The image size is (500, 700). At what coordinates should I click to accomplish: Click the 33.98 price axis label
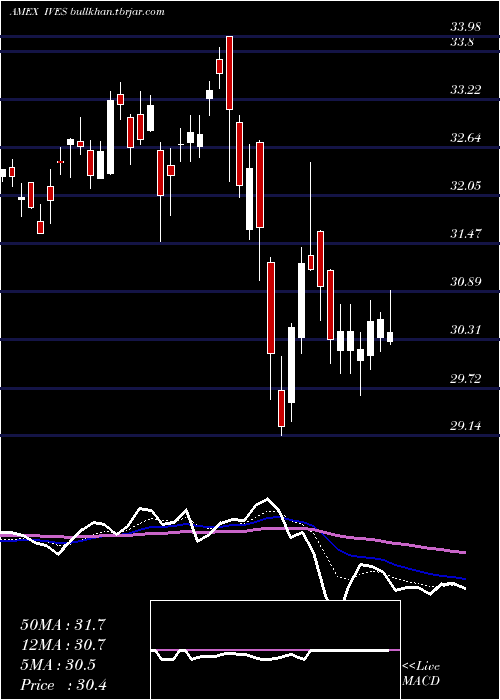466,27
